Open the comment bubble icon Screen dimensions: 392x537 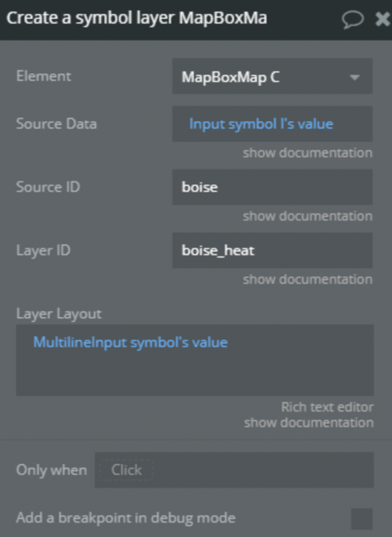tap(353, 19)
